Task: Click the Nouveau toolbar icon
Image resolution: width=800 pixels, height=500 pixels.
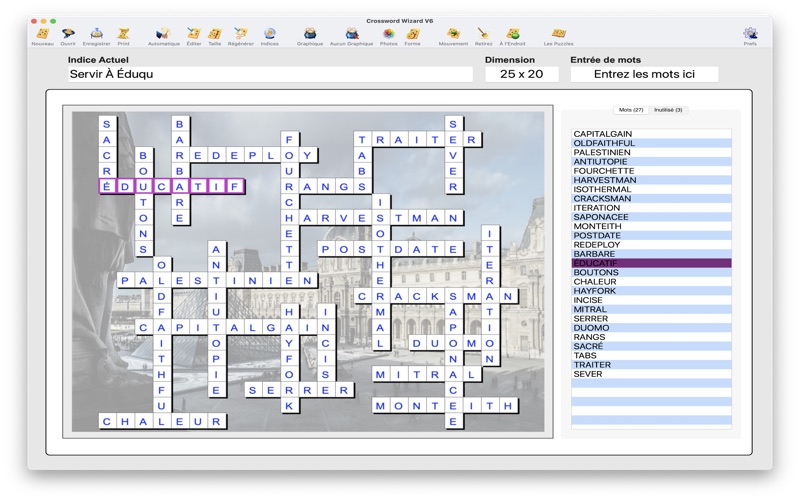Action: [x=42, y=34]
